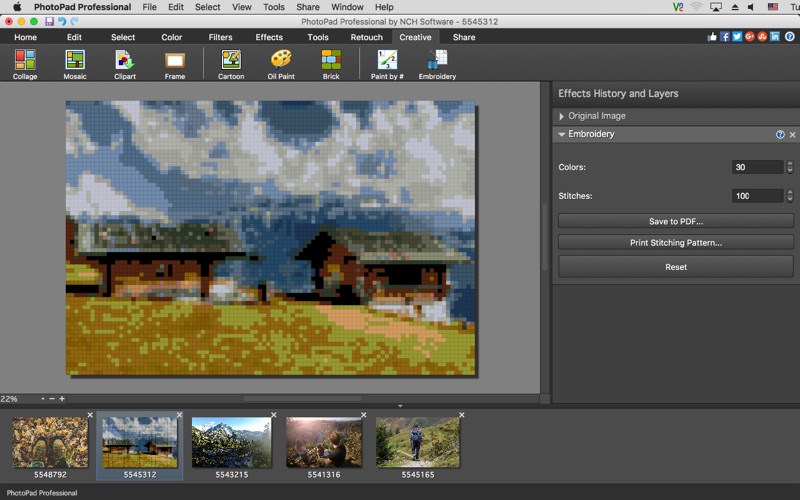
Task: Click the Stitches value stepper
Action: coord(790,196)
